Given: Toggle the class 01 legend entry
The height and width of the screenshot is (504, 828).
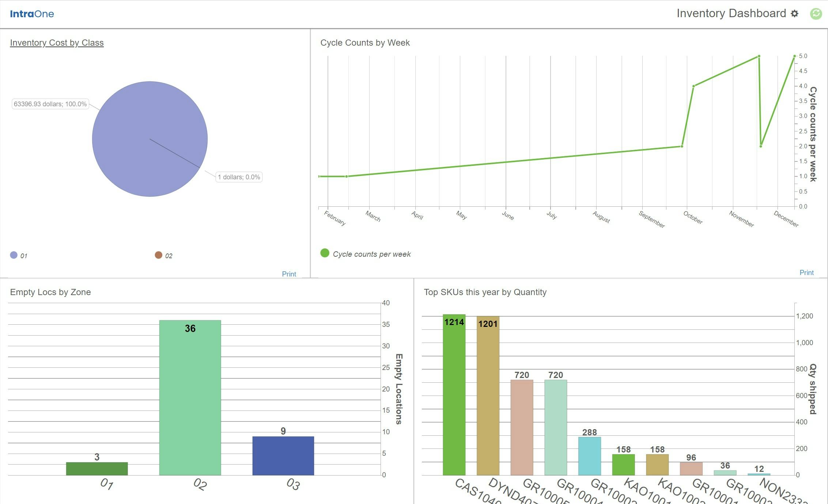Looking at the screenshot, I should tap(18, 255).
